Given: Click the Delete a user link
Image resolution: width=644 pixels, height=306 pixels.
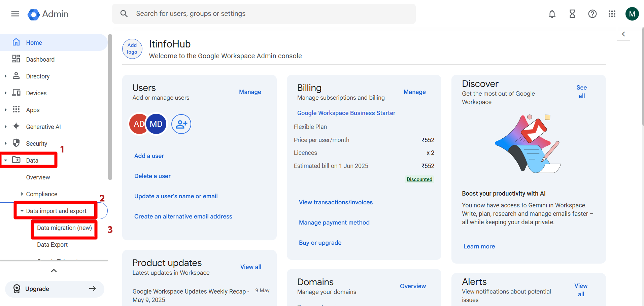Looking at the screenshot, I should click(x=152, y=176).
